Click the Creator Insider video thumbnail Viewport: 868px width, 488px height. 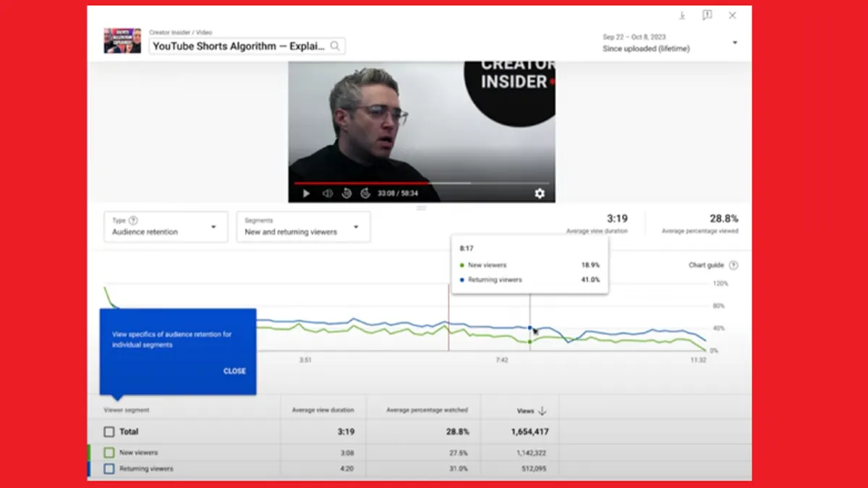point(122,40)
